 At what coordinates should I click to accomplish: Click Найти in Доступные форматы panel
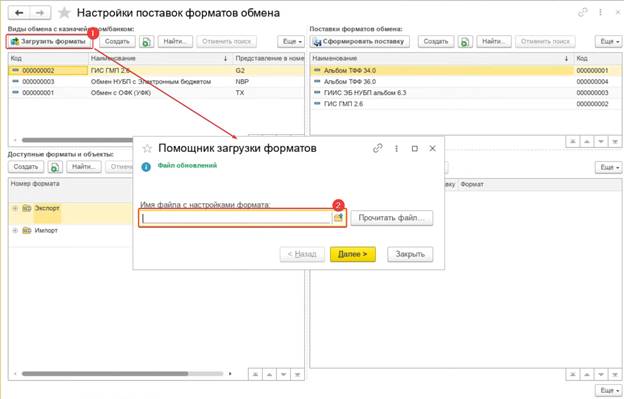click(84, 167)
